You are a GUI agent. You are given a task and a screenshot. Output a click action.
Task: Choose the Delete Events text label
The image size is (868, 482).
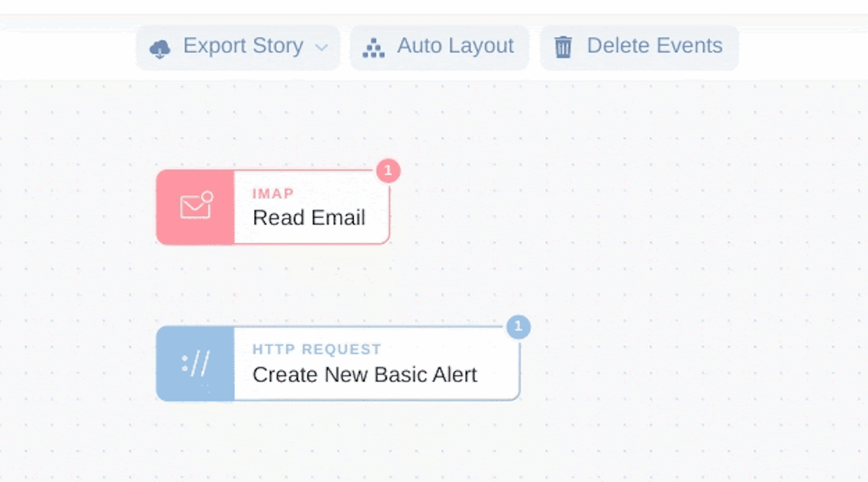(655, 46)
